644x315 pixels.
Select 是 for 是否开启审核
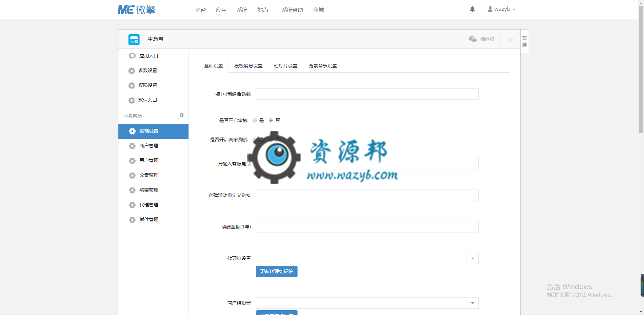pos(255,120)
